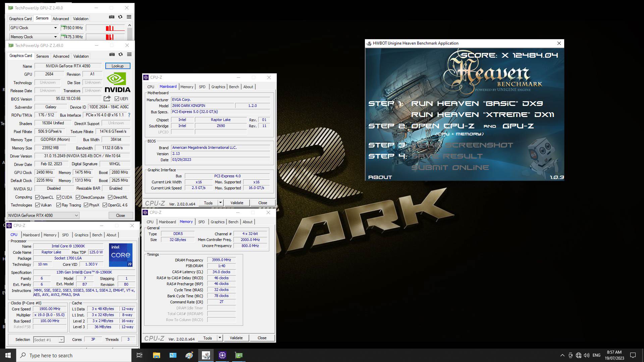This screenshot has height=362, width=644.
Task: Toggle PhysX checkbox
Action: 86,205
